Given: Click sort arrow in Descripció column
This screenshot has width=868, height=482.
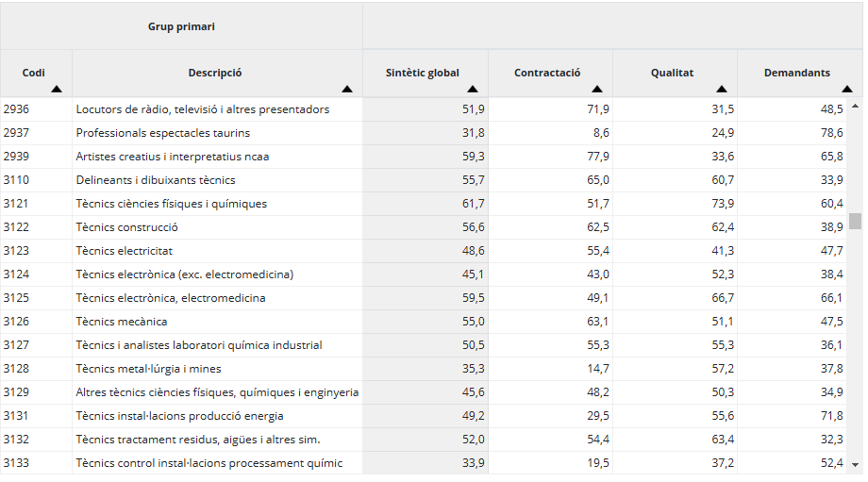Looking at the screenshot, I should click(347, 89).
